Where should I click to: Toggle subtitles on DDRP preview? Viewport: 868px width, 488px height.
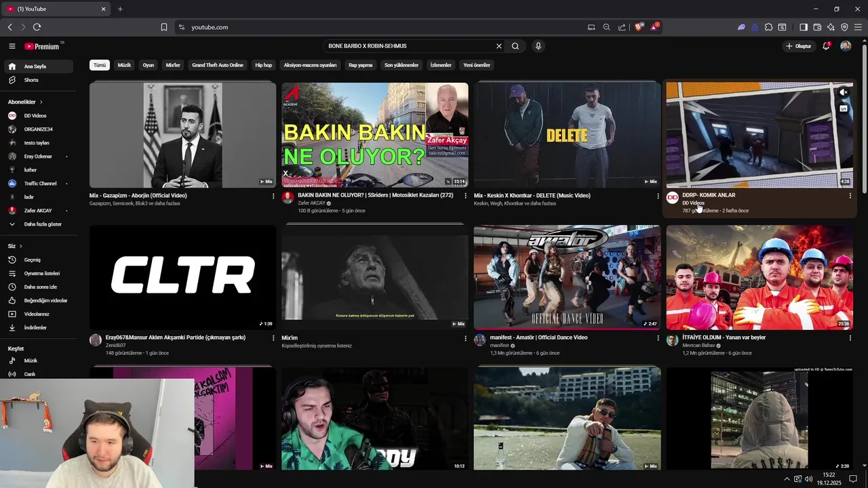click(844, 108)
